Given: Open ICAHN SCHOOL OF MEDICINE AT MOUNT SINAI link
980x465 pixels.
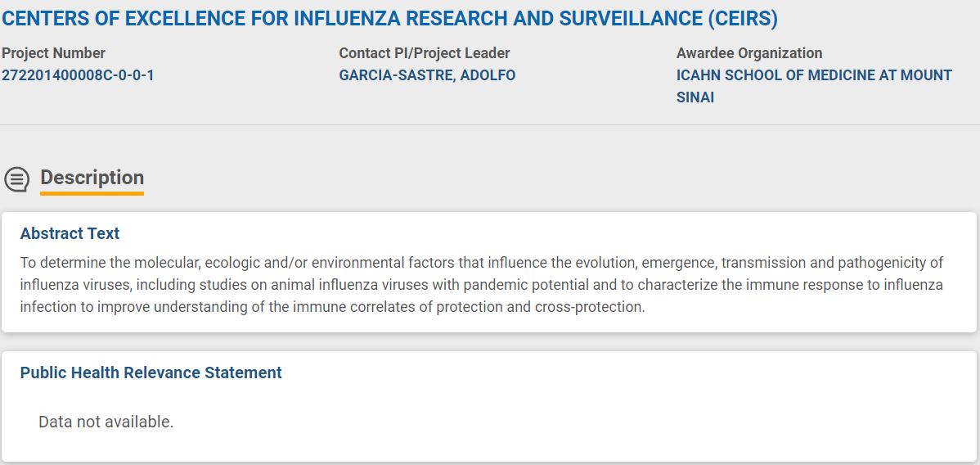Looking at the screenshot, I should coord(814,86).
